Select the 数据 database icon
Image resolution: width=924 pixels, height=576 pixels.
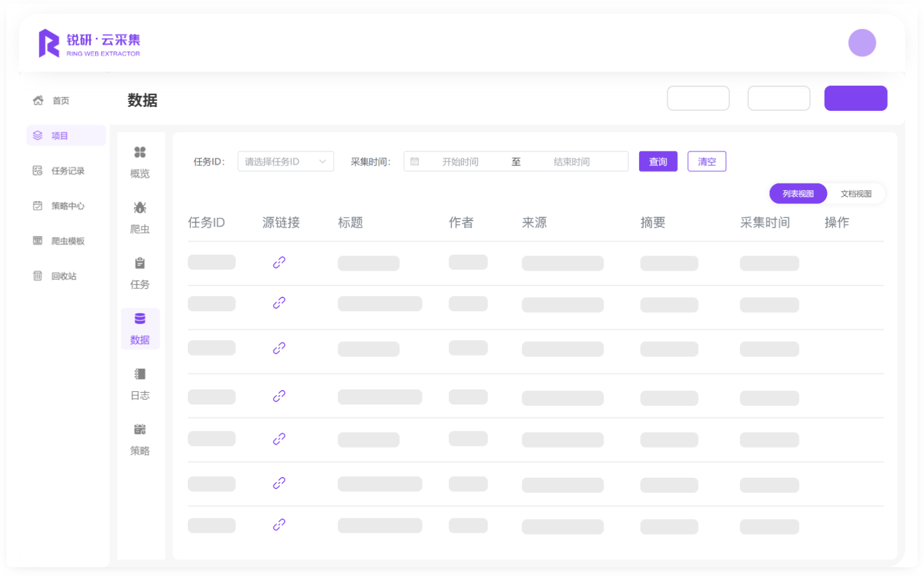point(140,319)
